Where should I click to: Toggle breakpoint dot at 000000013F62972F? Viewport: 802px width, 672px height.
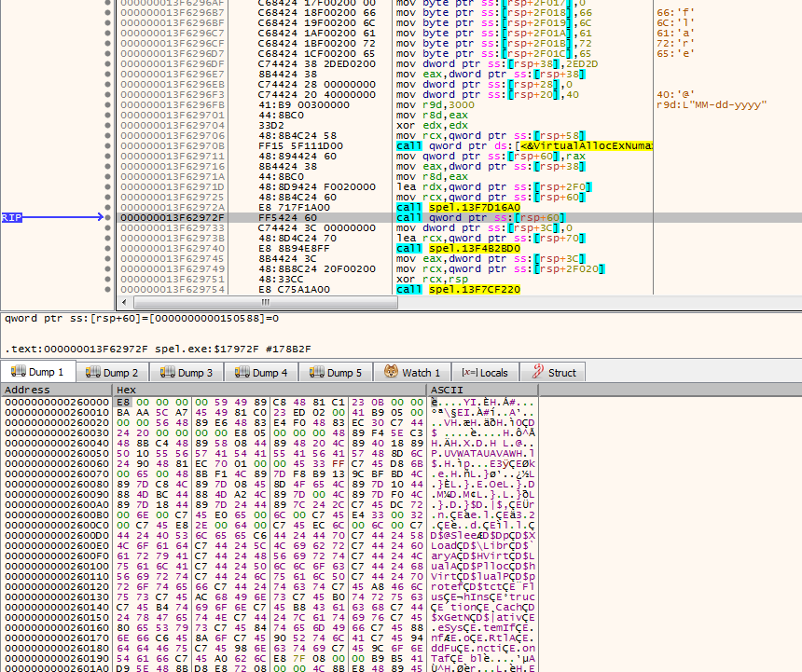tap(107, 218)
